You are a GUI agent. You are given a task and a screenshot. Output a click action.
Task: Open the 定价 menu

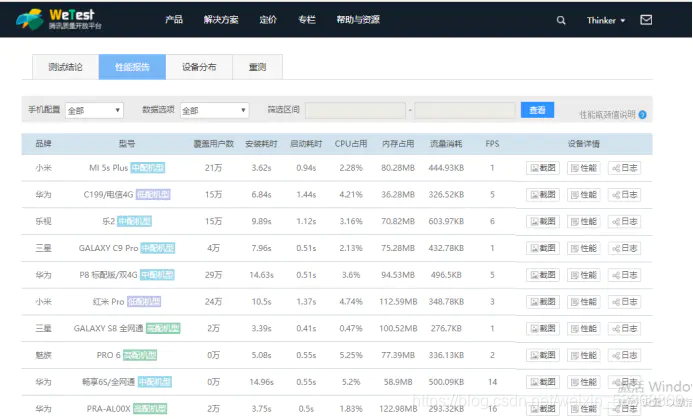pos(268,19)
